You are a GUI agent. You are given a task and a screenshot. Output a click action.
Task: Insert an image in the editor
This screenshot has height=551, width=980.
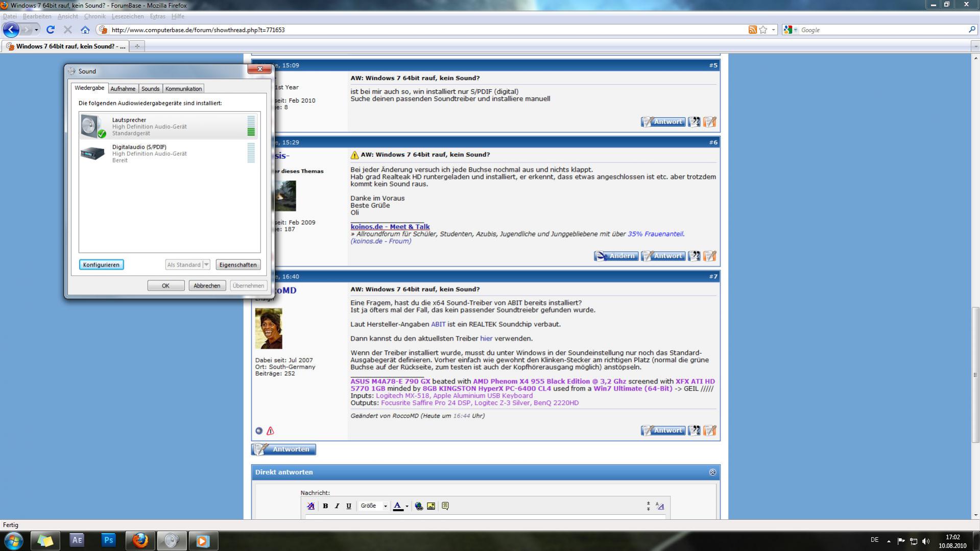tap(431, 506)
